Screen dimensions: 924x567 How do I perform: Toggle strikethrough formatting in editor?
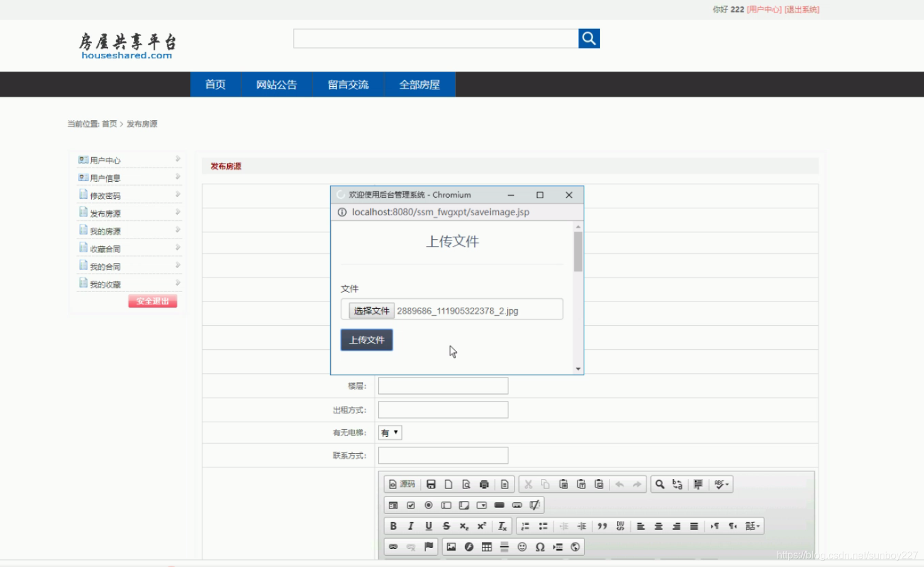click(446, 526)
